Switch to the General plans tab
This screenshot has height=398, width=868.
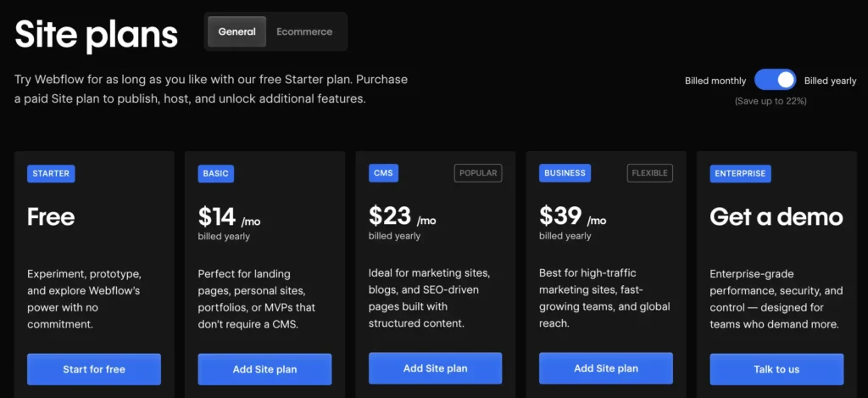(236, 32)
